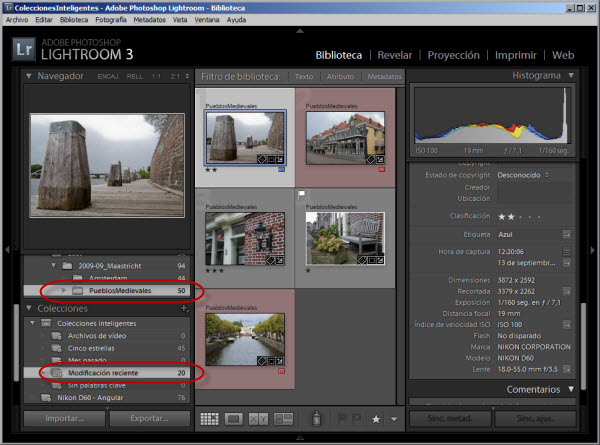This screenshot has width=600, height=445.
Task: Enable the Atributo library filter
Action: coord(340,77)
